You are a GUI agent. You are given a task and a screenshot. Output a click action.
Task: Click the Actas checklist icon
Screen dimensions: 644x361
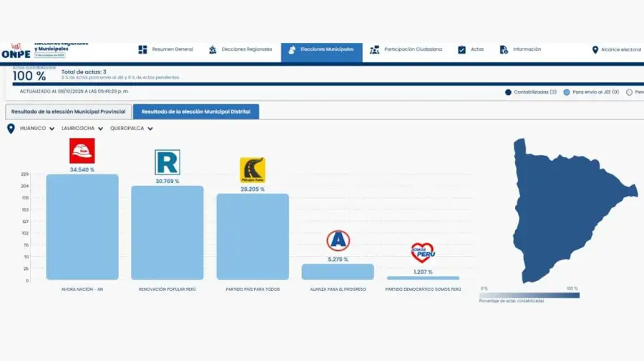[x=462, y=49]
